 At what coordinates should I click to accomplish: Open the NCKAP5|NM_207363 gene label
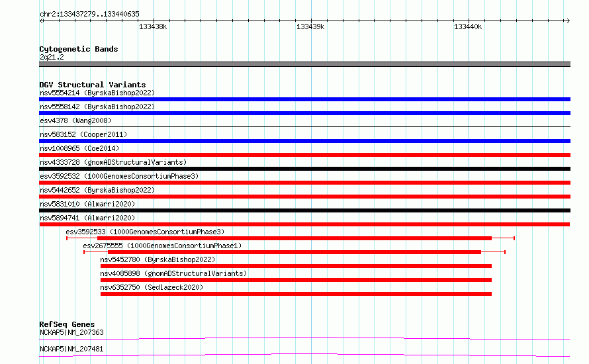71,332
